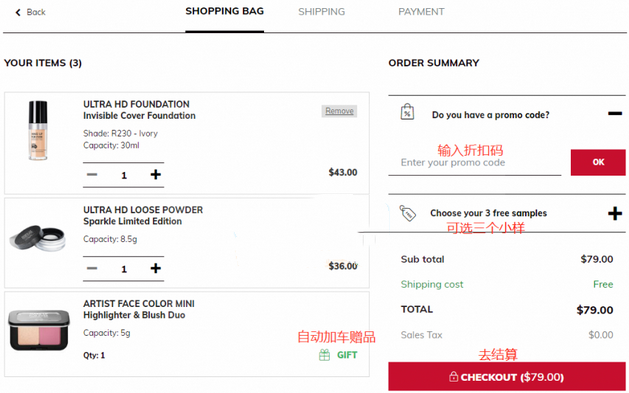Increase Loose Powder quantity with plus

click(x=156, y=268)
